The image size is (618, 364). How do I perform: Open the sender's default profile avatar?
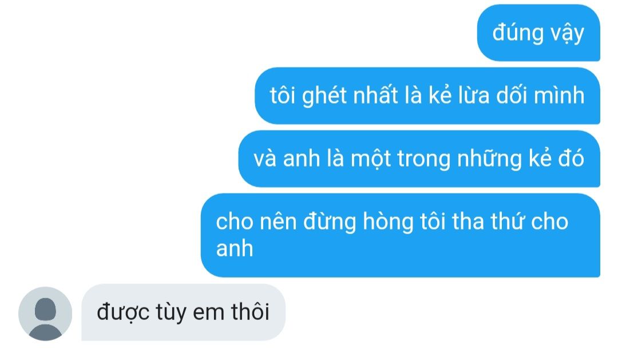pos(45,314)
